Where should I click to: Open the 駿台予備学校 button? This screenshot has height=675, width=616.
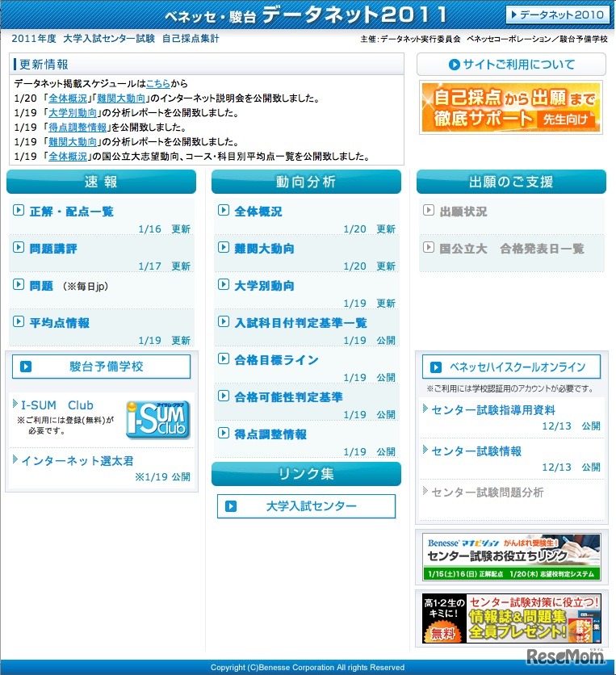(101, 367)
